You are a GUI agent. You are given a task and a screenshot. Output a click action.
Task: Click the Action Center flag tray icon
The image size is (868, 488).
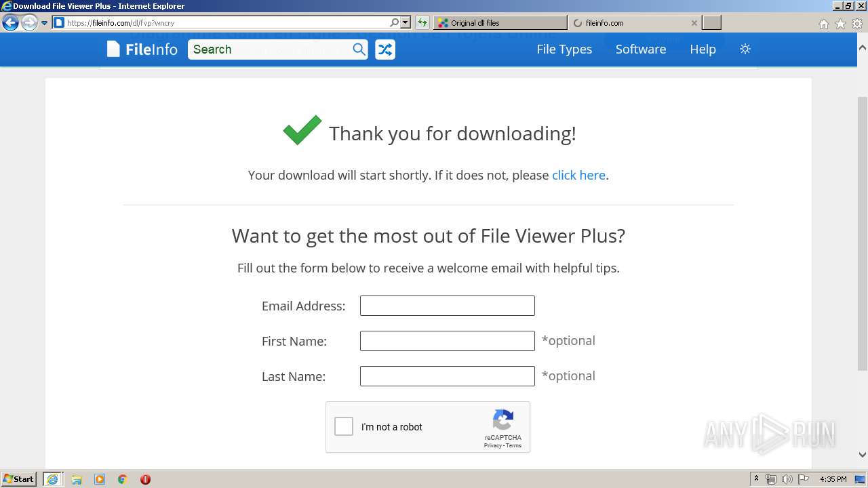click(x=803, y=479)
